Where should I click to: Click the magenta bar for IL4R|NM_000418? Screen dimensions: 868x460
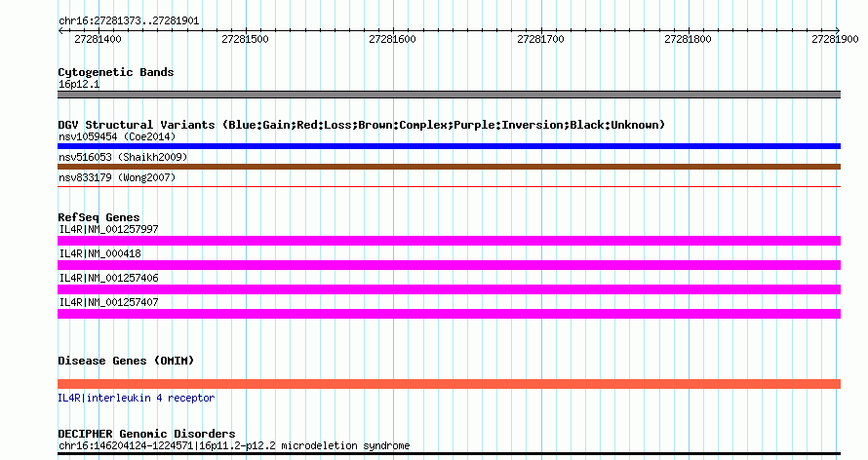click(x=449, y=265)
